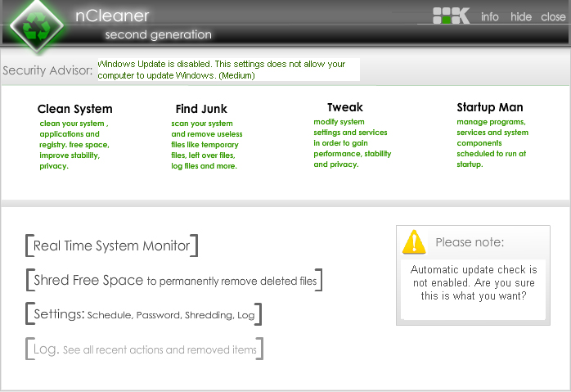Click the Find Junk description text
Screen dimensions: 571x392
[206, 145]
